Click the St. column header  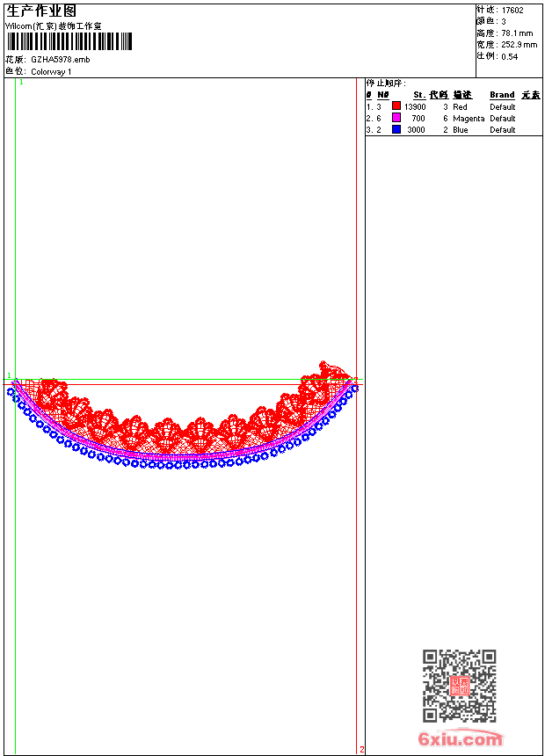419,95
